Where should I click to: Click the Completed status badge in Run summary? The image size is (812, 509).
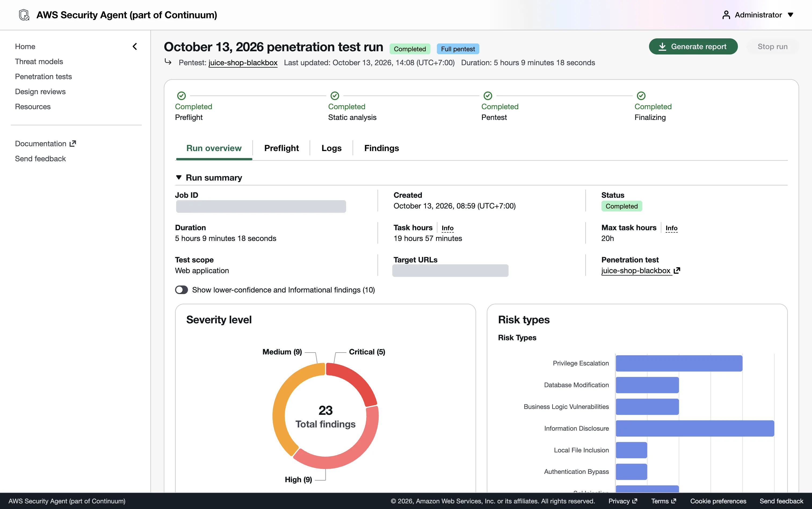tap(621, 206)
